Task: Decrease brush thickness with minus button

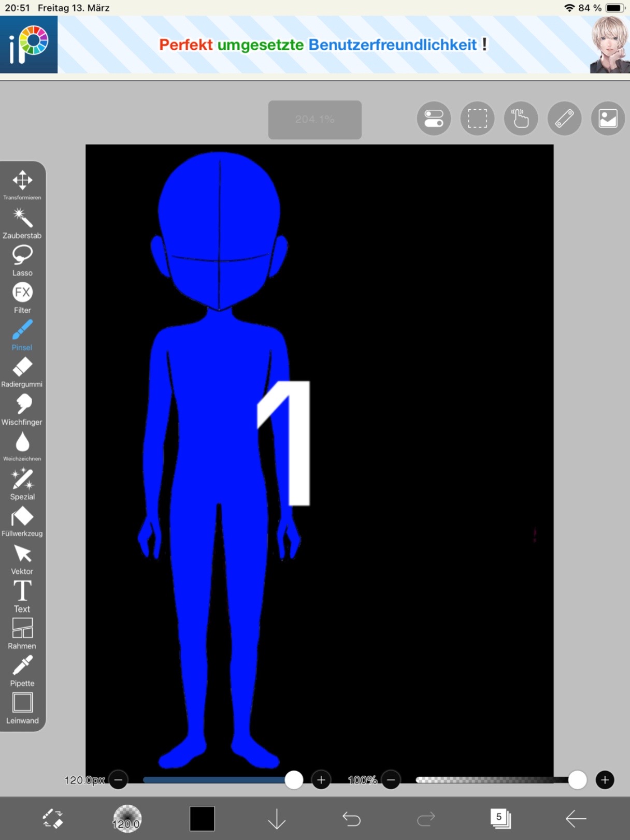Action: click(x=119, y=779)
